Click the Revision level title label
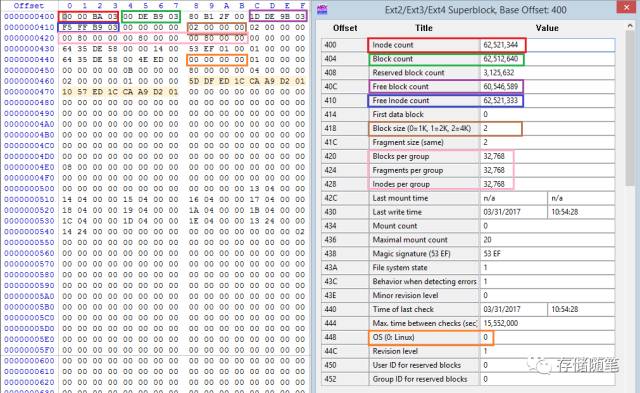Screen dimensions: 640x393 coord(395,351)
